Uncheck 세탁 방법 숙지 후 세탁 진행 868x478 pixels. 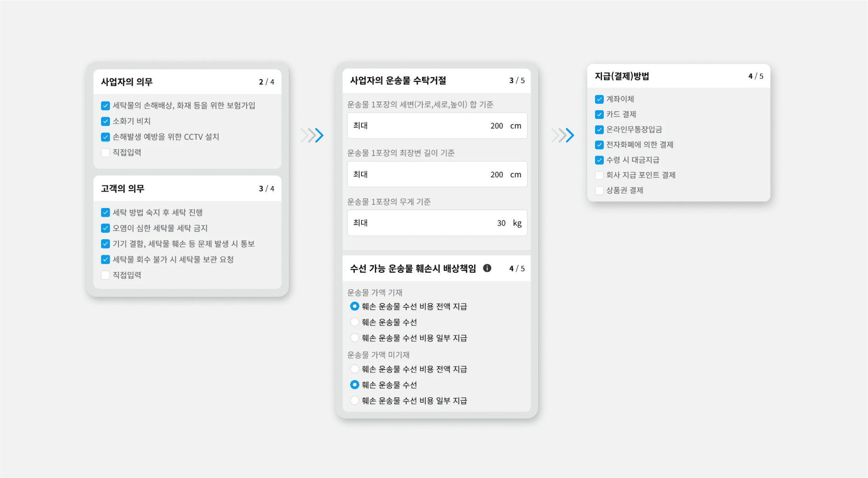click(x=105, y=213)
